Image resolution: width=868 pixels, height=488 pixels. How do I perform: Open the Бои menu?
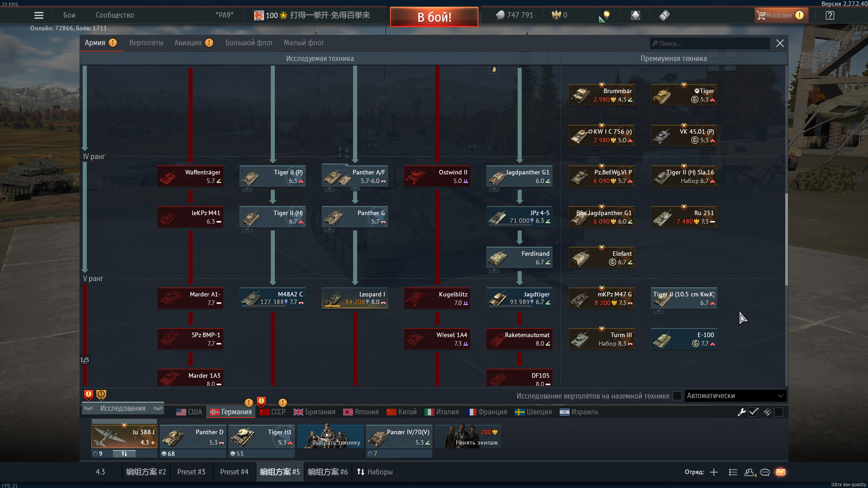[69, 15]
